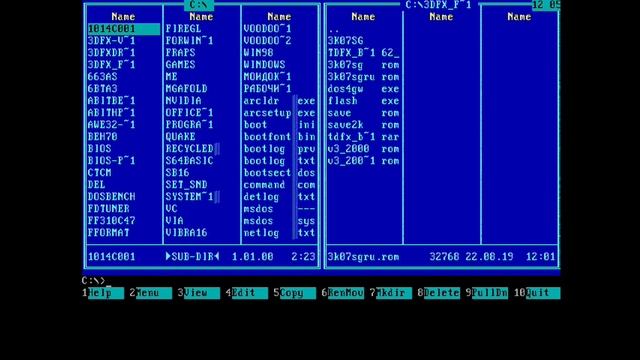Click the C:\ left panel title
Image resolution: width=640 pixels, height=360 pixels.
pos(198,5)
